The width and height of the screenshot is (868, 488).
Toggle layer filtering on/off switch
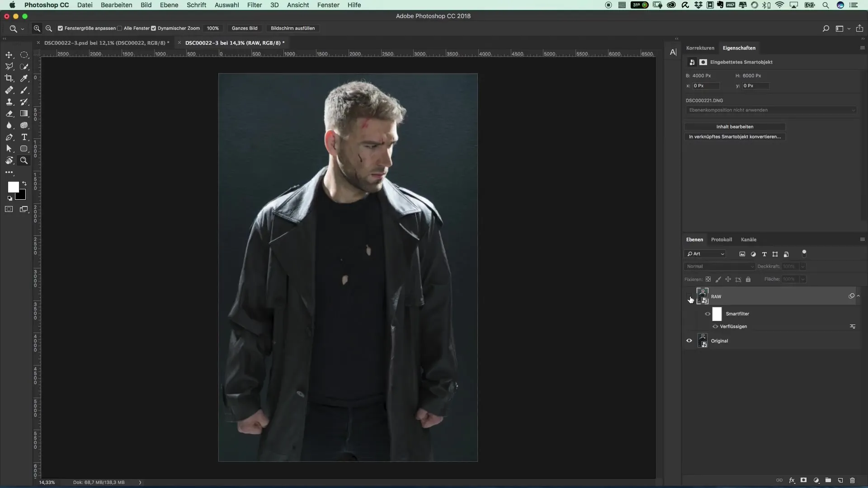point(804,253)
